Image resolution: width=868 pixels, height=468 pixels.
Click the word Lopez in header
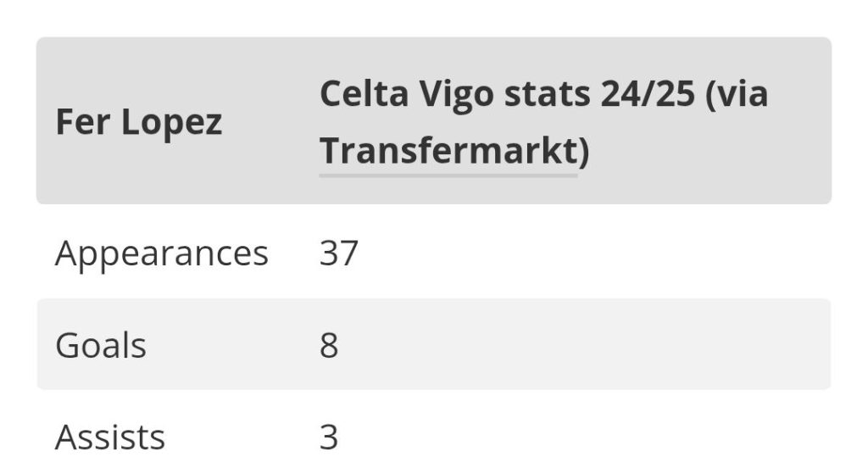click(172, 124)
